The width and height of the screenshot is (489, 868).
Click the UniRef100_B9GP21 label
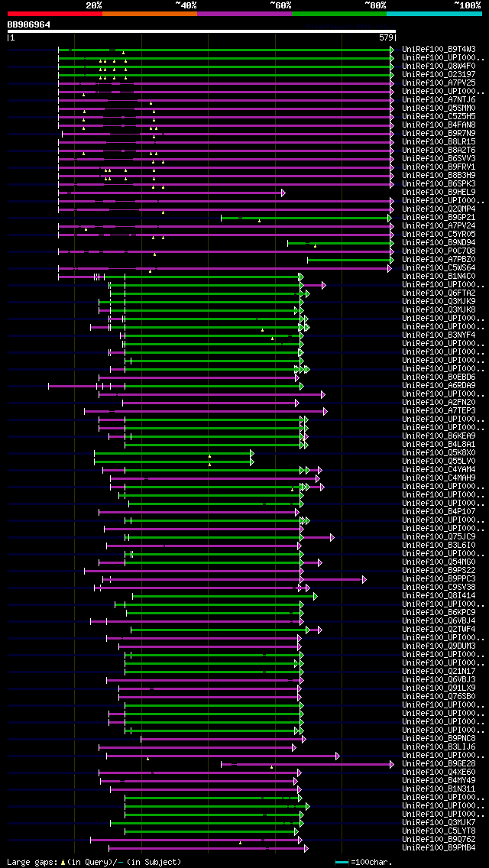[439, 218]
